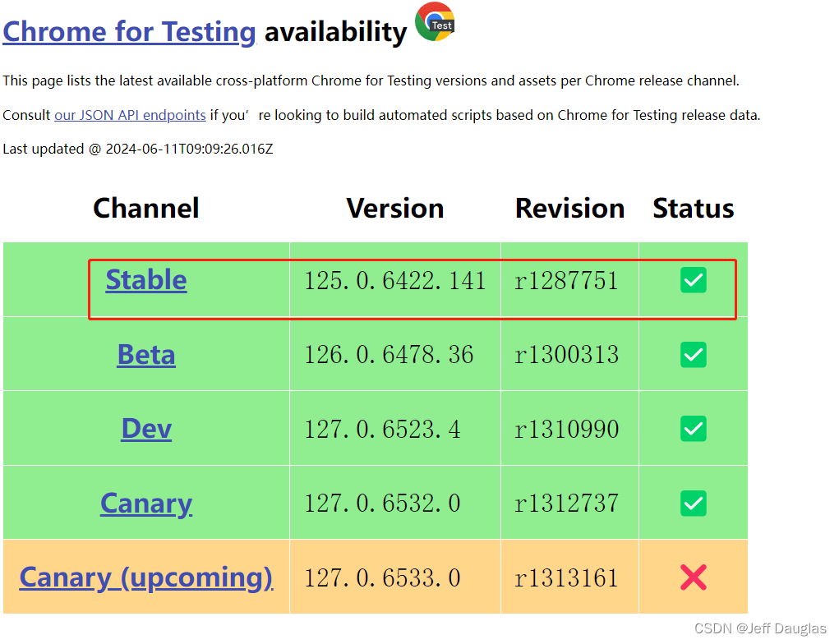This screenshot has height=644, width=839.
Task: Click the Channel column header
Action: 146,208
